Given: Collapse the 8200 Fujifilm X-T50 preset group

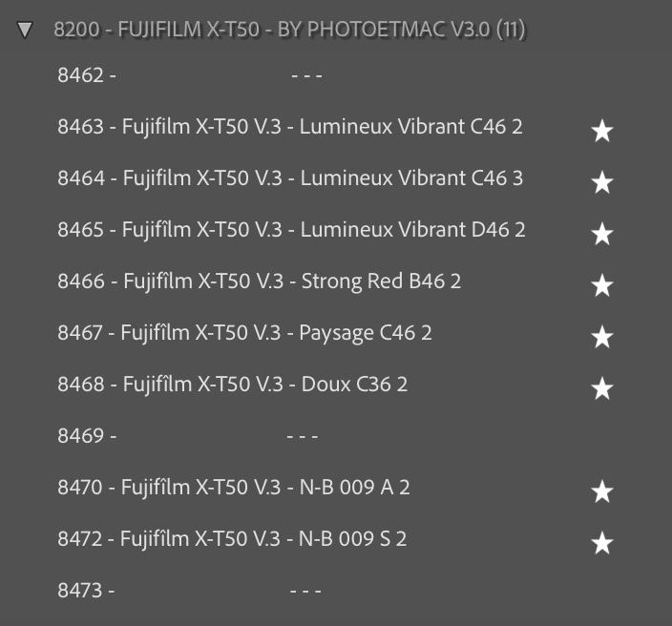Looking at the screenshot, I should coord(25,31).
